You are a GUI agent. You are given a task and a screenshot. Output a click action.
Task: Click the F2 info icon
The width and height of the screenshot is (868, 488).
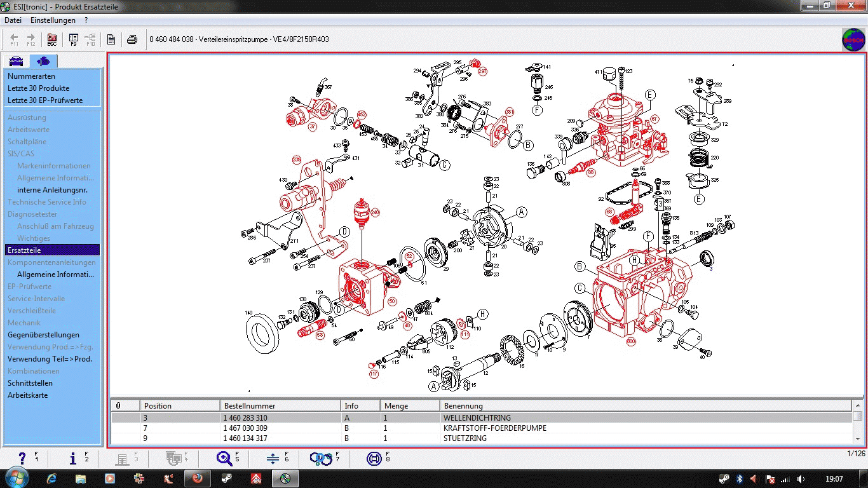click(73, 458)
